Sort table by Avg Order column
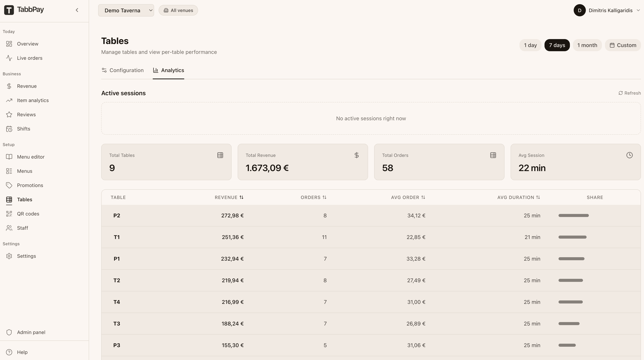This screenshot has width=644, height=360. click(x=408, y=197)
